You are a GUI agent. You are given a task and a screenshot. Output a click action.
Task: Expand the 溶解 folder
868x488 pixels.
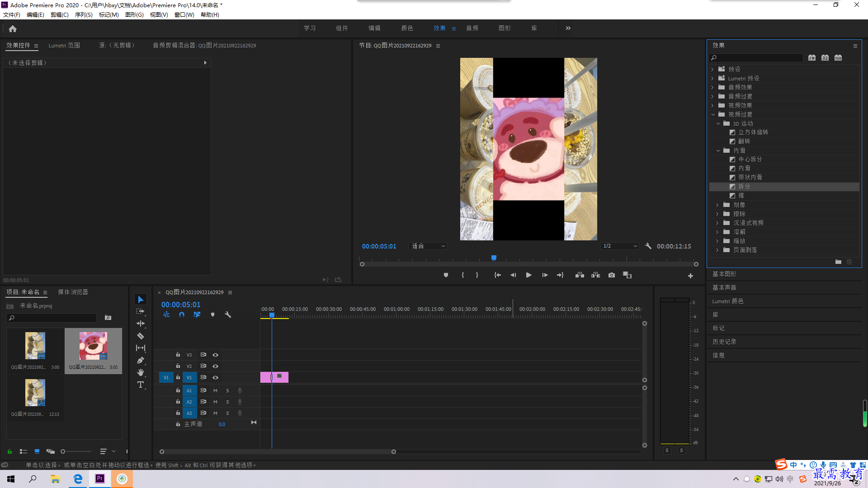coord(717,232)
